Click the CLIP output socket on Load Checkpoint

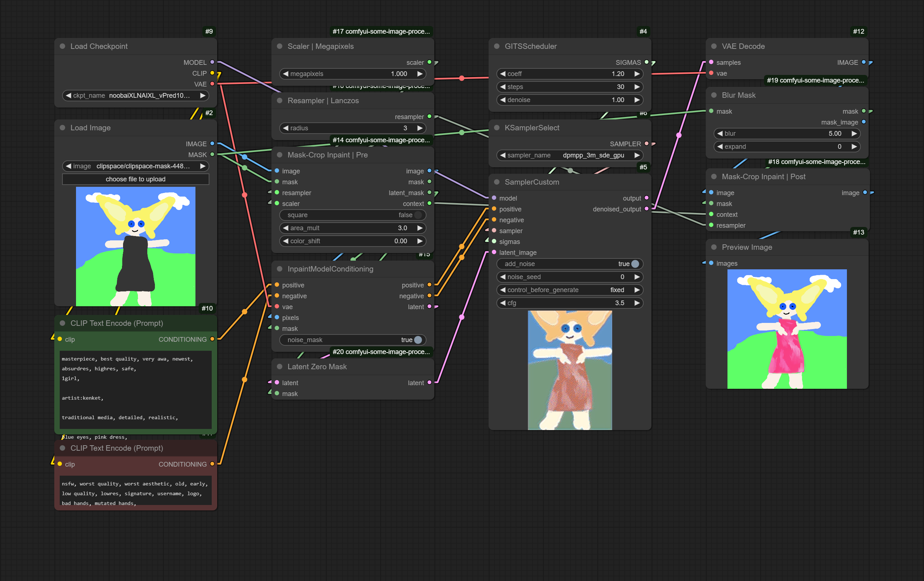(212, 72)
